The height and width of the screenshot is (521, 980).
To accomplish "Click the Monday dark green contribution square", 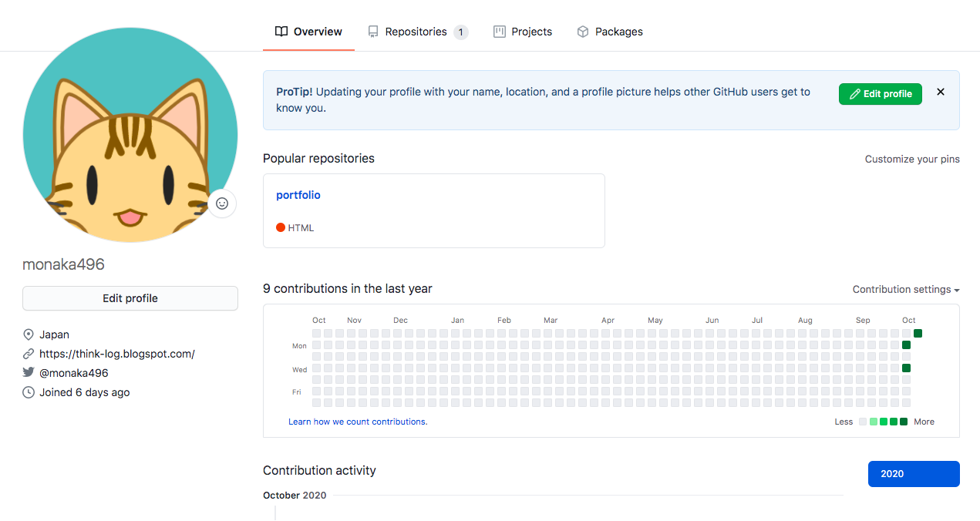I will click(906, 345).
